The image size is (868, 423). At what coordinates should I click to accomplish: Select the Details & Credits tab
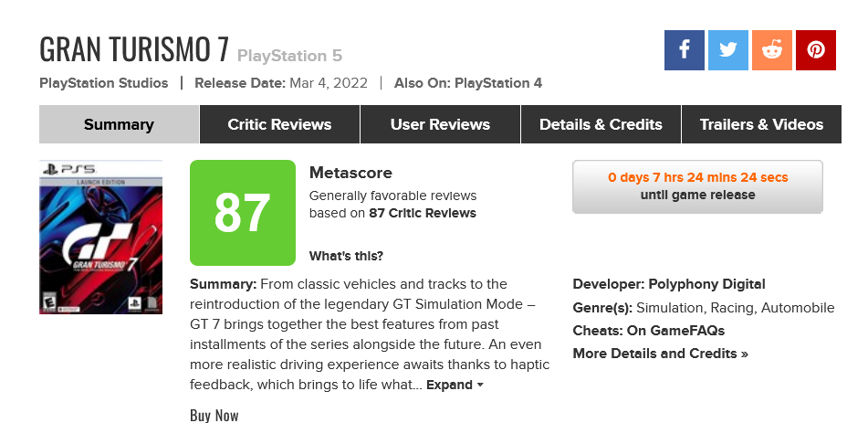click(x=601, y=124)
